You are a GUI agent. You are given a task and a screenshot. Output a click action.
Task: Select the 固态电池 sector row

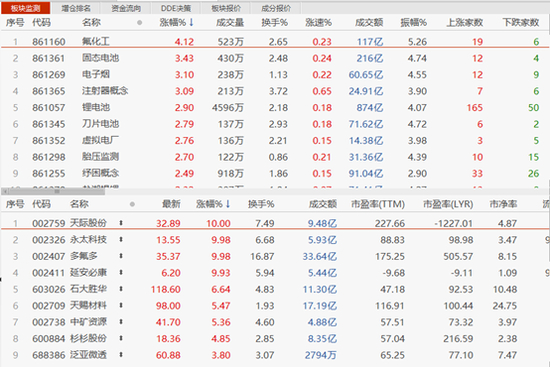(275, 58)
